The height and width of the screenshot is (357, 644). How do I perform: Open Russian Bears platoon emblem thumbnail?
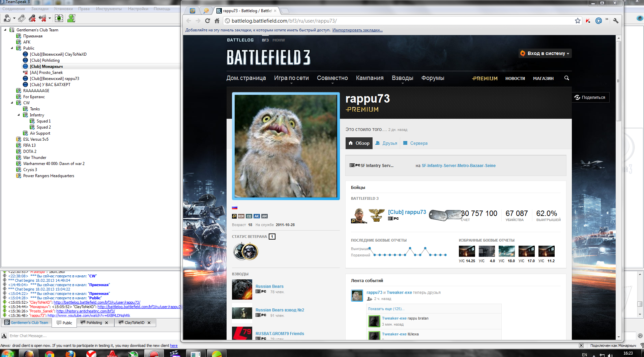[x=242, y=290]
